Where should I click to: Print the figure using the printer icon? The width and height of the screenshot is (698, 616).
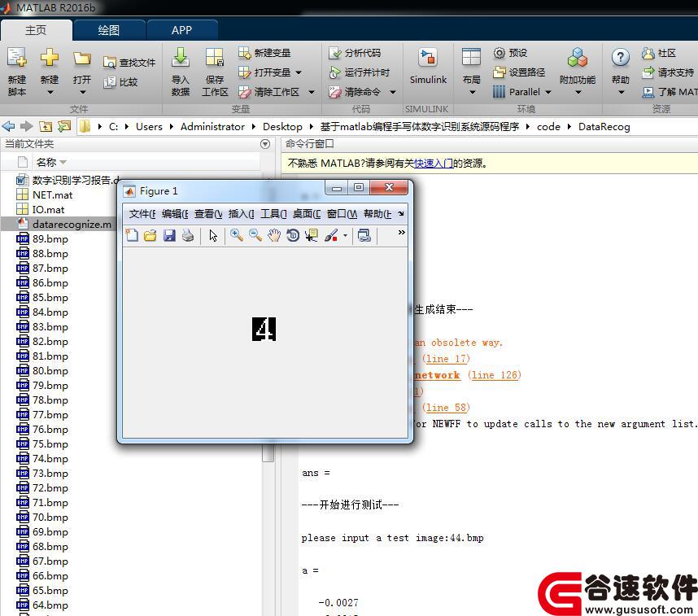pyautogui.click(x=188, y=235)
